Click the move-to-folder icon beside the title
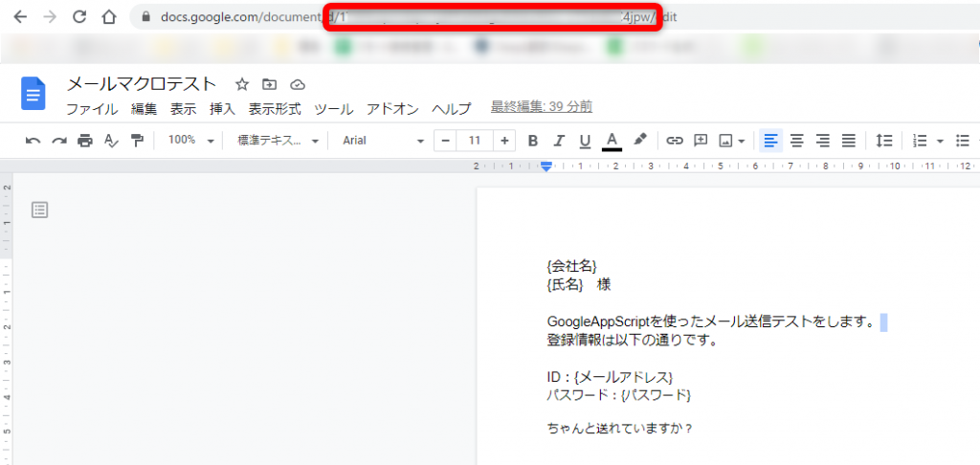The width and height of the screenshot is (980, 465). (x=269, y=84)
